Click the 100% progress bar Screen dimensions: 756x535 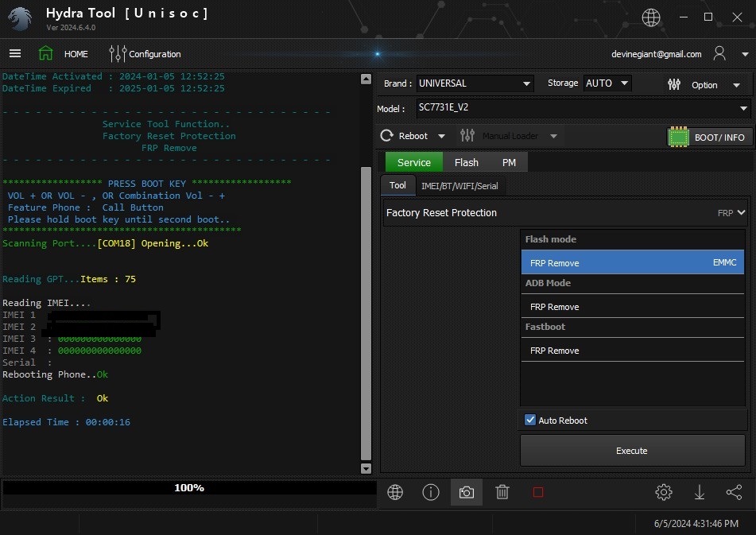(x=189, y=488)
